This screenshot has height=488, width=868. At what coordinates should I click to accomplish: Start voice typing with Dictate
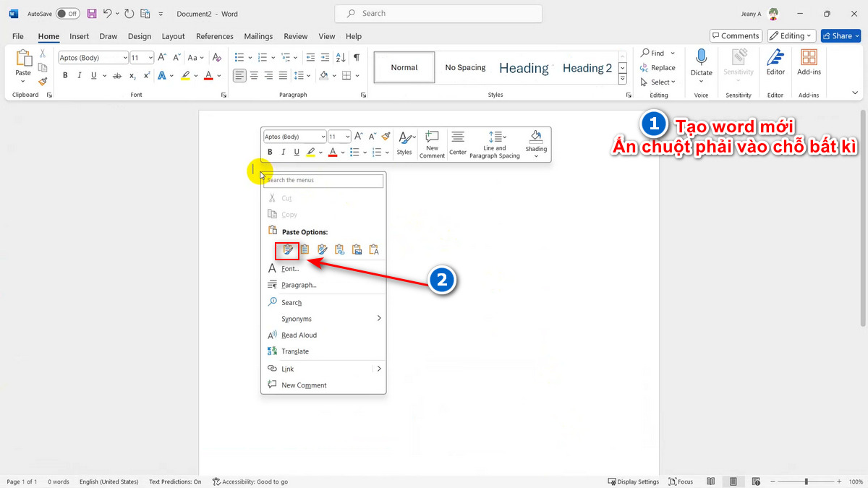tap(700, 64)
